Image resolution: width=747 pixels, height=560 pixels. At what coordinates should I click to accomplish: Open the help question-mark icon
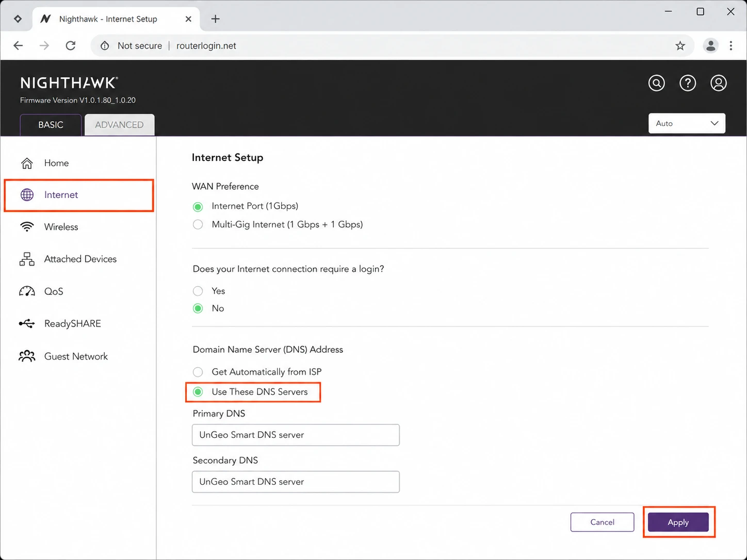688,83
